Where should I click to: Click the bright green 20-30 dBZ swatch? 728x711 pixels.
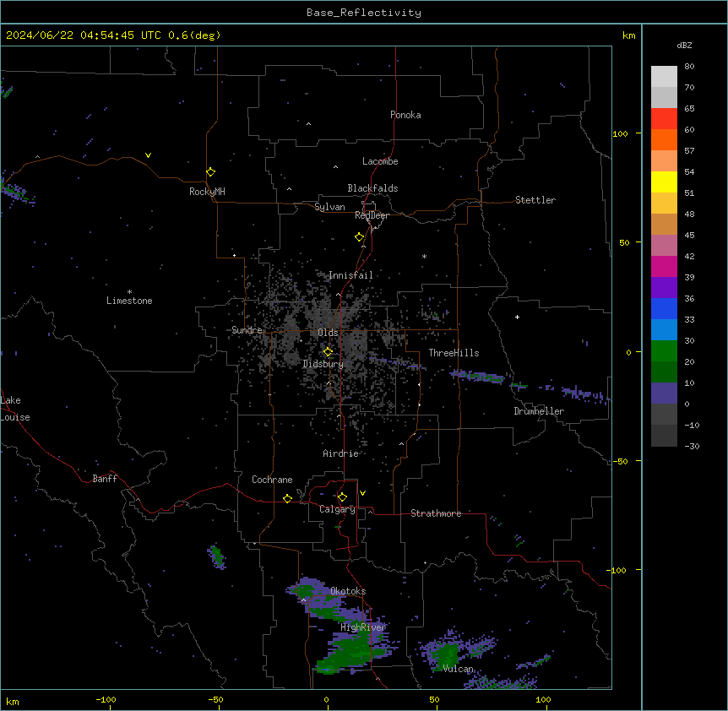pos(664,351)
